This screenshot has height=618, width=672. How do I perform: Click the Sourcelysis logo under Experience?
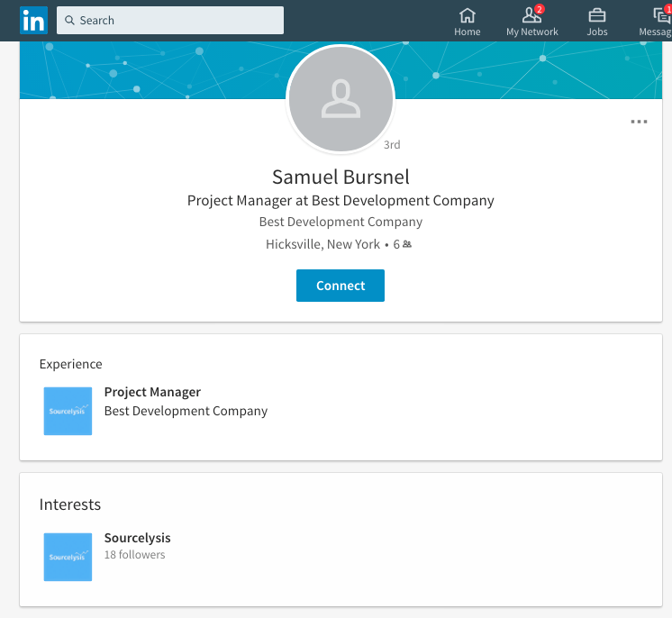(x=68, y=411)
